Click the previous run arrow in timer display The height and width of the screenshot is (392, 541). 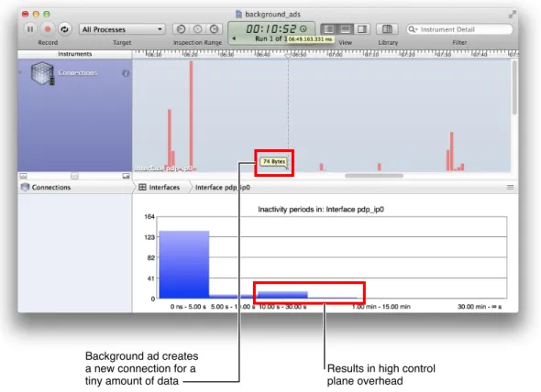[234, 38]
